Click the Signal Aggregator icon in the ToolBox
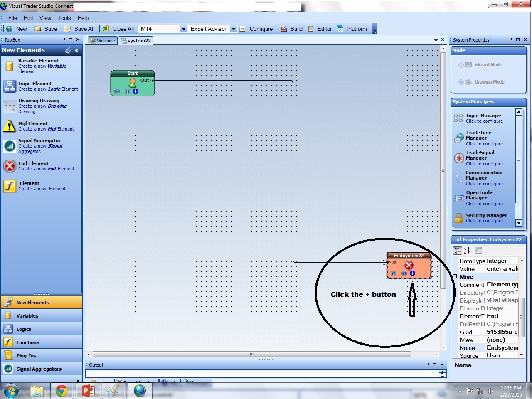This screenshot has height=399, width=532. pos(10,146)
